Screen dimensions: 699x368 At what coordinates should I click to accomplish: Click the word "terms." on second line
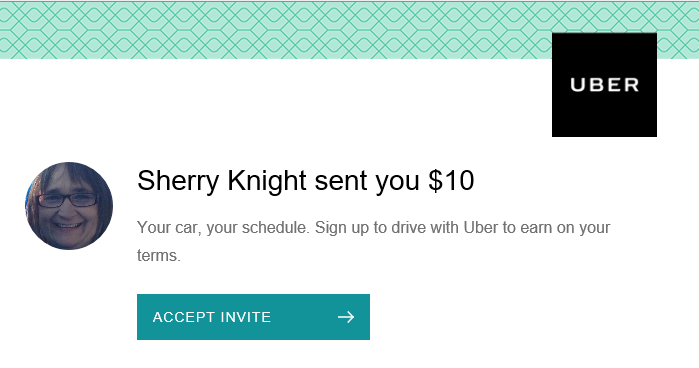[159, 256]
